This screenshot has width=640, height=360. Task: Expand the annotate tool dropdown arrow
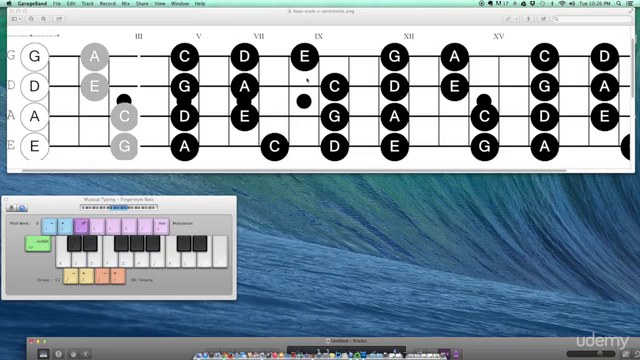pyautogui.click(x=516, y=19)
